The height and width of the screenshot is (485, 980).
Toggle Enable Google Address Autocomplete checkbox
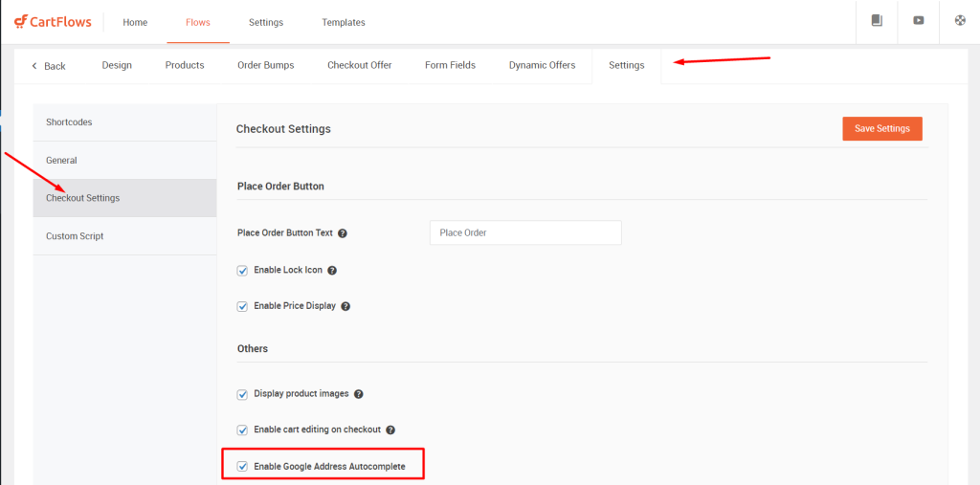pos(242,466)
